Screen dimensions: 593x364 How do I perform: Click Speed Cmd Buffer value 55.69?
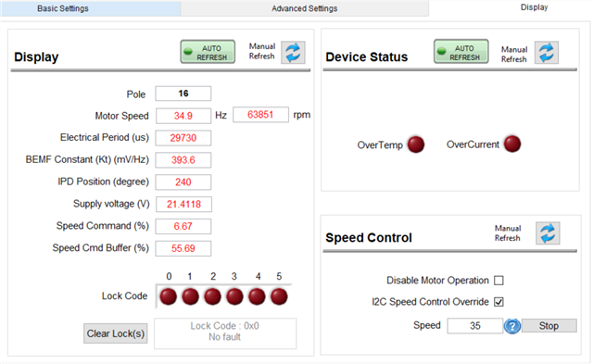point(183,248)
